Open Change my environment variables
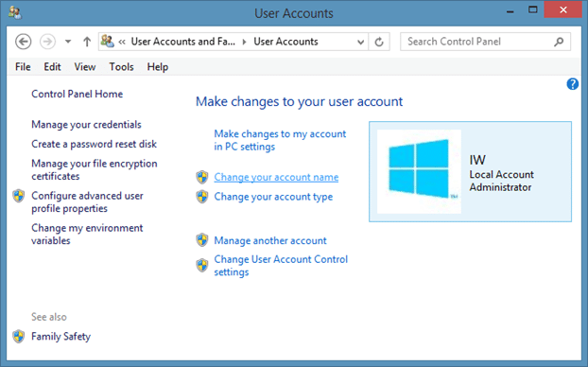 pyautogui.click(x=87, y=235)
